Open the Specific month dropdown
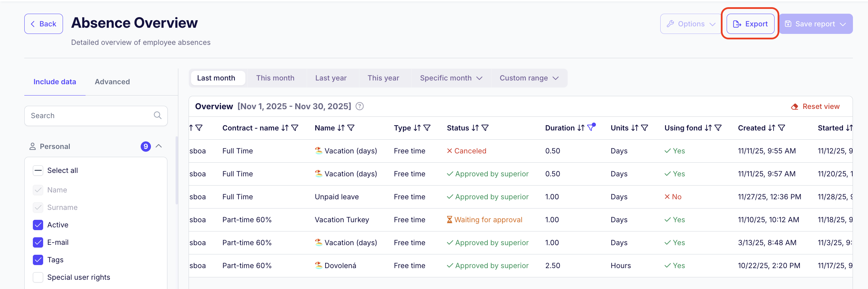Image resolution: width=868 pixels, height=289 pixels. pos(451,78)
